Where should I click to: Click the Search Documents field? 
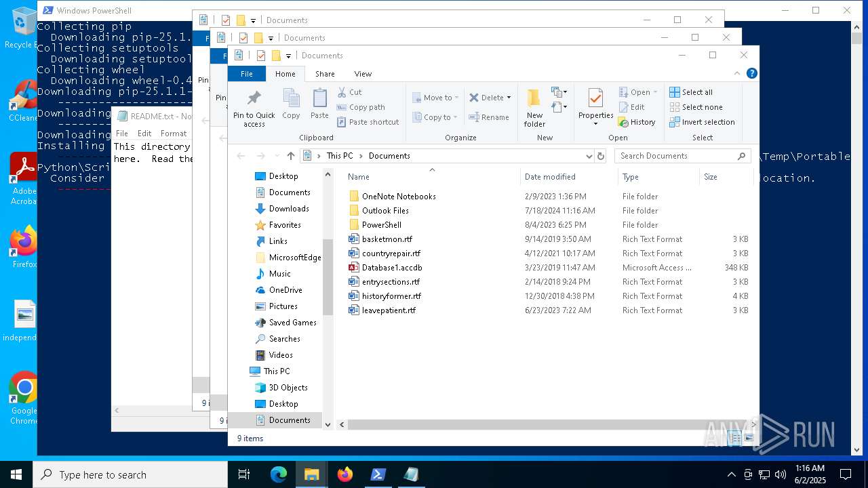click(682, 156)
